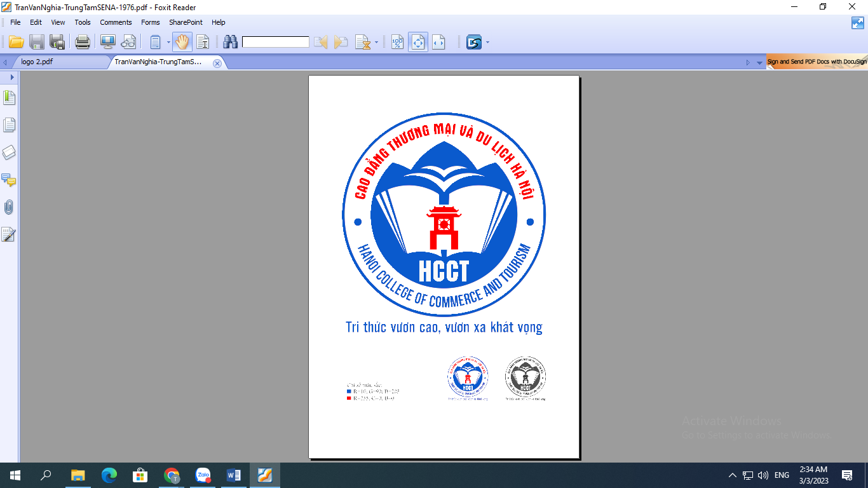The width and height of the screenshot is (868, 488).
Task: Open the Bookmarks panel
Action: pyautogui.click(x=9, y=98)
